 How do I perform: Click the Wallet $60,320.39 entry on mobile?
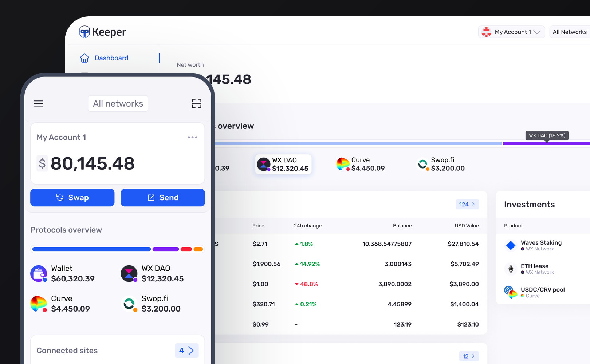coord(62,273)
